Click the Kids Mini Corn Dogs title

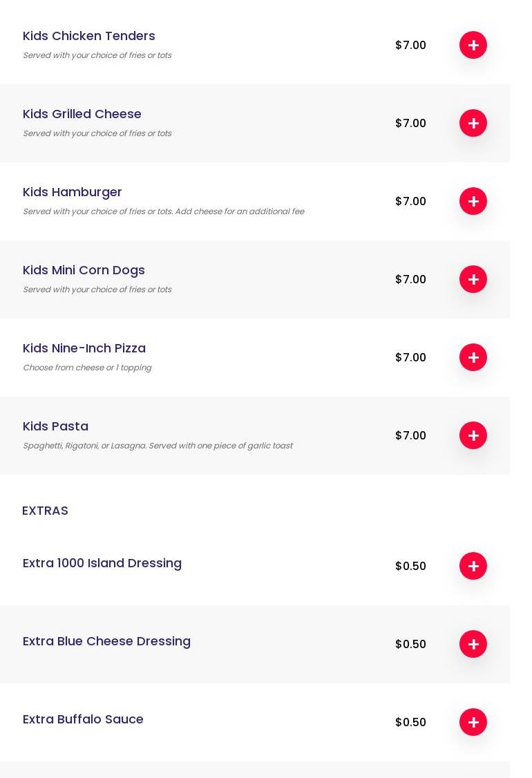tap(84, 270)
